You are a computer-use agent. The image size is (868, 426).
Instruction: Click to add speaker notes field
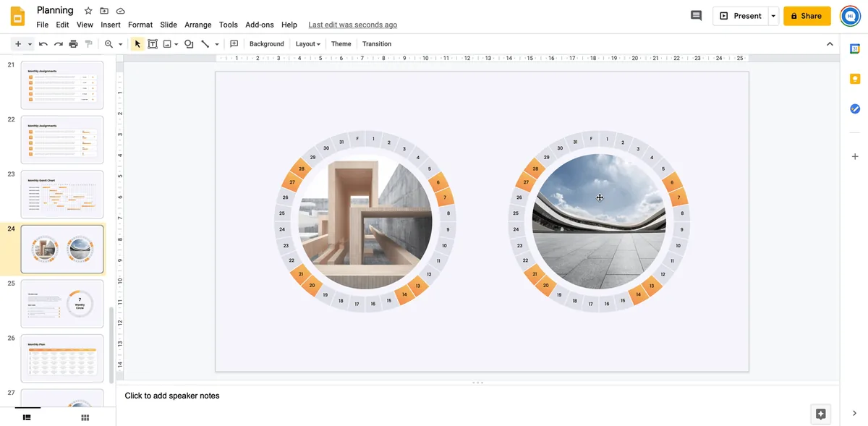pyautogui.click(x=477, y=396)
